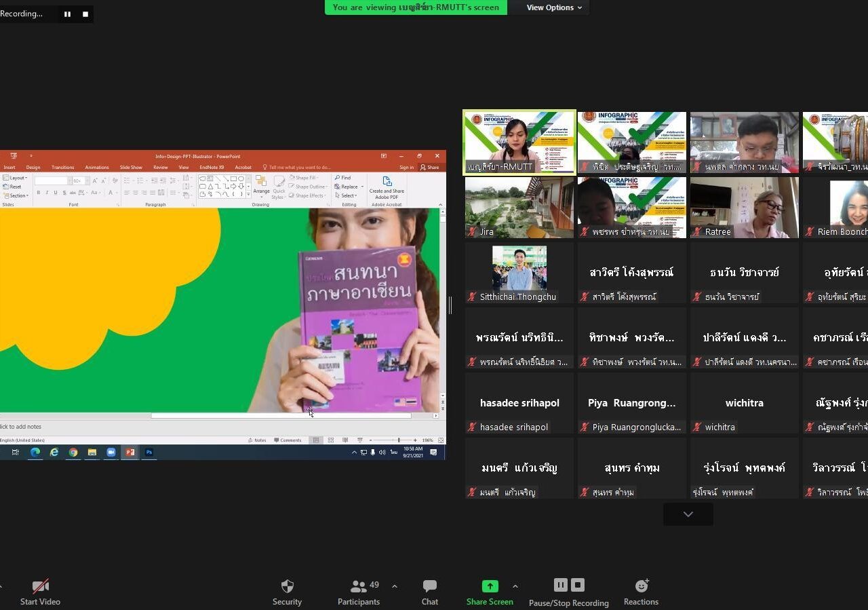Open the Security shield menu

(x=287, y=592)
